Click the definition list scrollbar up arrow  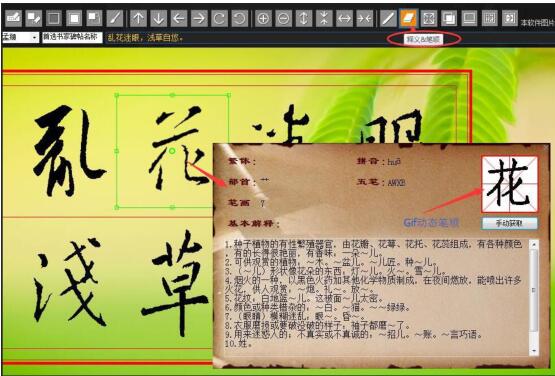(x=534, y=245)
